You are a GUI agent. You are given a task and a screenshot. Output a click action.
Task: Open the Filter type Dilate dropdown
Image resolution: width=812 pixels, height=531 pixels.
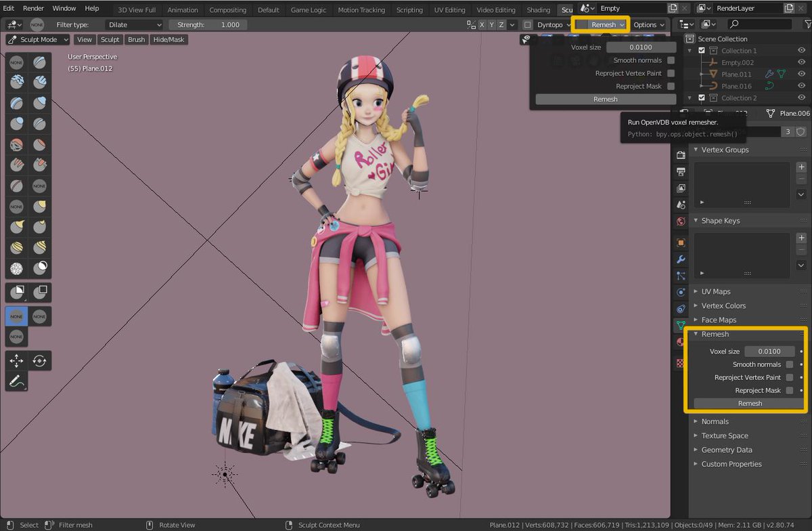tap(134, 24)
